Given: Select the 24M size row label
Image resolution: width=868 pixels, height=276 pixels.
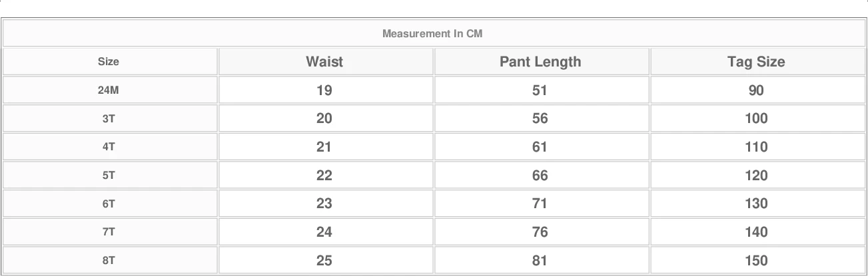Looking at the screenshot, I should tap(109, 90).
